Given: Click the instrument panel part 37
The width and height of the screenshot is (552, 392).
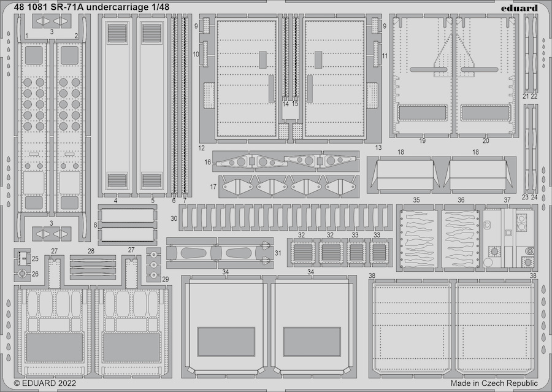Looking at the screenshot, I should pyautogui.click(x=508, y=238).
